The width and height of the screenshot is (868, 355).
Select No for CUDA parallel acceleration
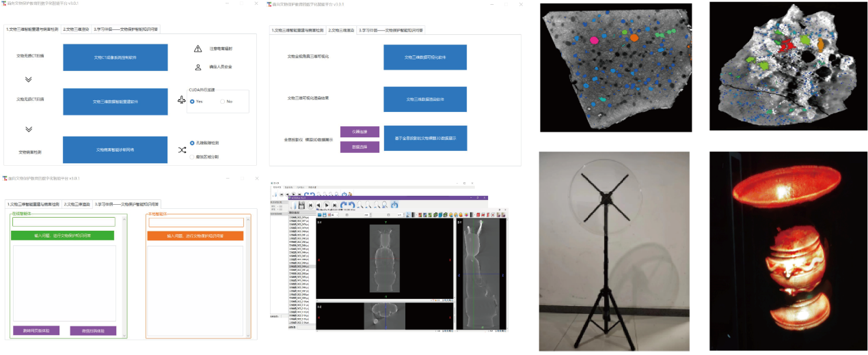coord(223,101)
